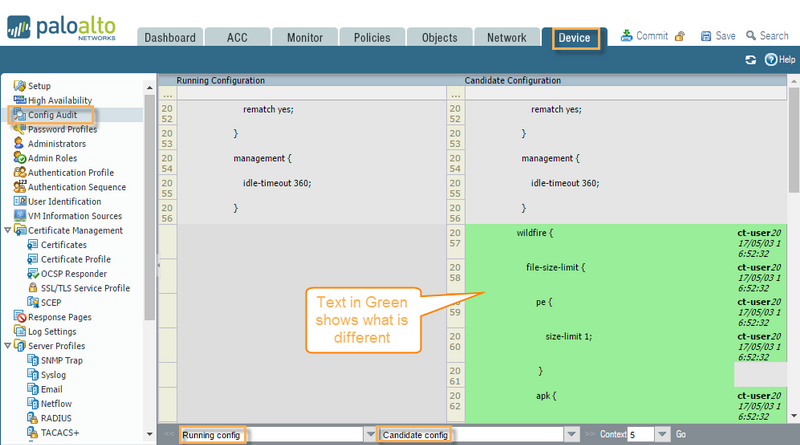Click the High Availability icon
This screenshot has height=445, width=800.
click(x=19, y=100)
